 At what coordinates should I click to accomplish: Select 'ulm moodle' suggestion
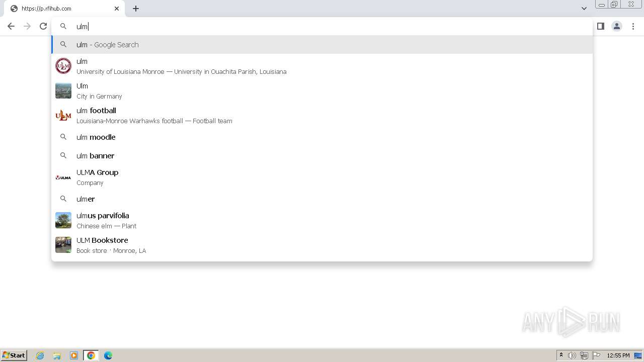coord(322,137)
